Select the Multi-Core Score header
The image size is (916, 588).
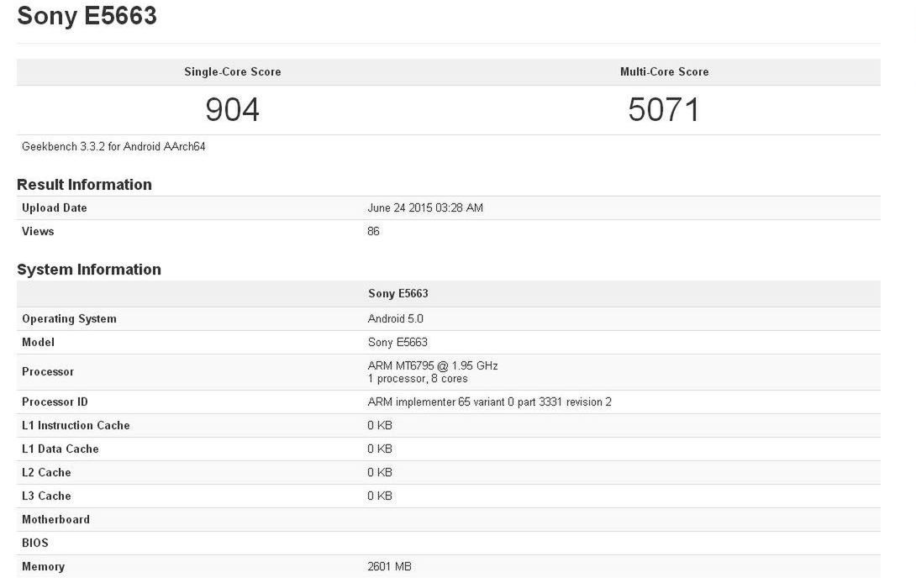[x=664, y=71]
